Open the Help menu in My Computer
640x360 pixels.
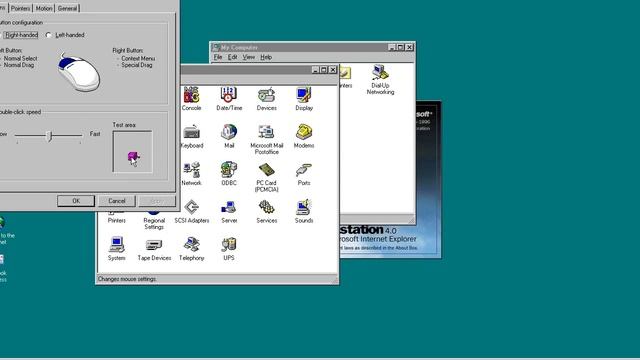[x=266, y=57]
